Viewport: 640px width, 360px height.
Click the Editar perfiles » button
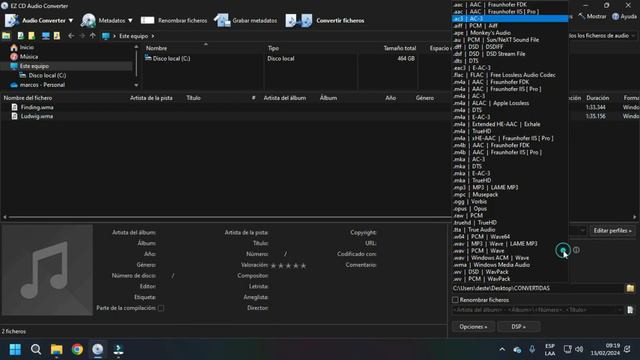click(612, 231)
